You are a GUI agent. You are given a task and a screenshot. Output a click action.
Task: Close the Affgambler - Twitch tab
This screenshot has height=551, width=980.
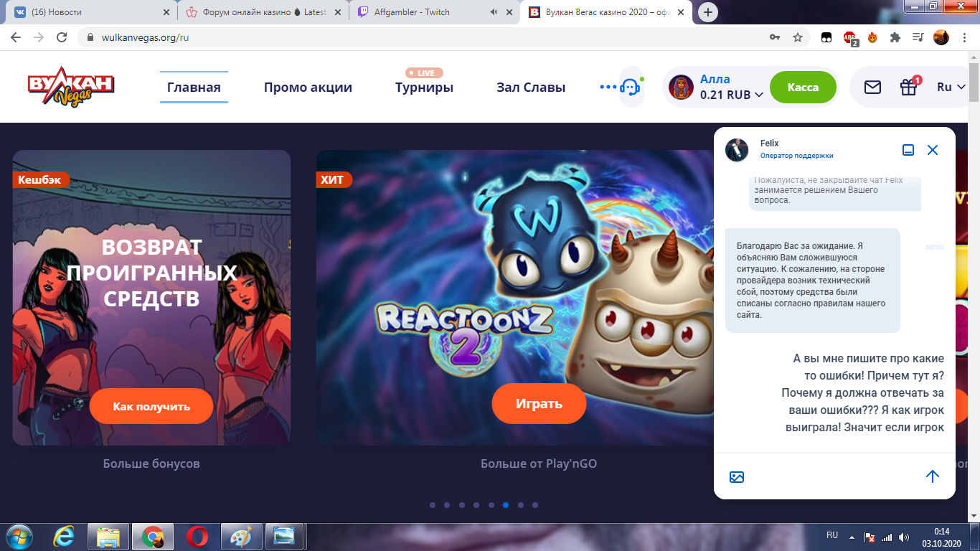pyautogui.click(x=511, y=12)
